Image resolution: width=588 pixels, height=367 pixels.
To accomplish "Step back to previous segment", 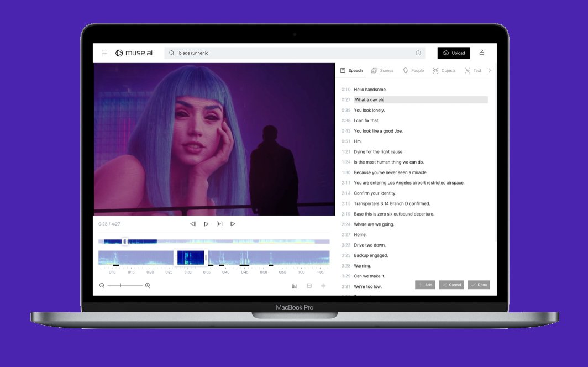I will click(x=193, y=224).
